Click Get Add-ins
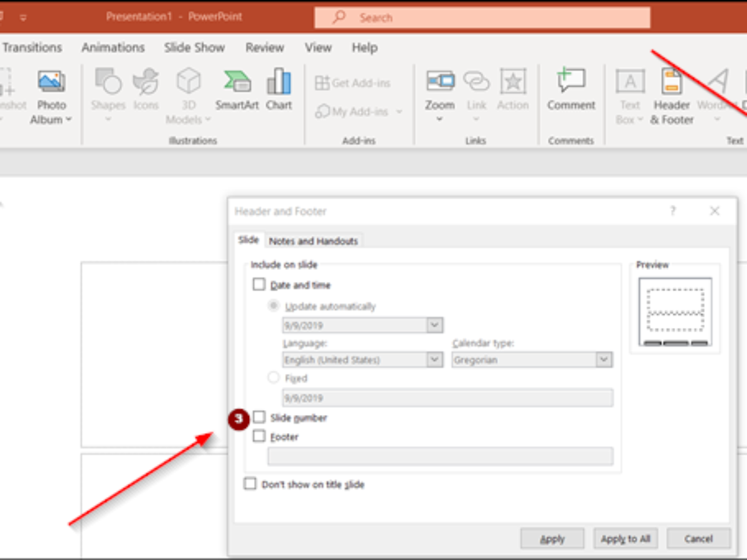Screen dimensions: 747x560 [353, 83]
